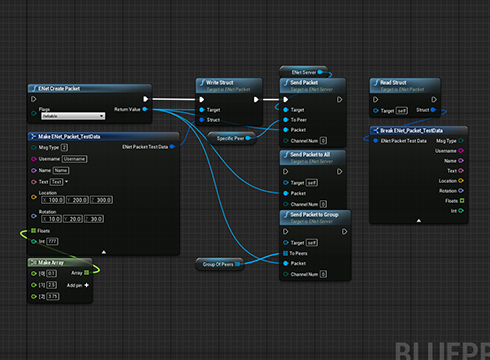Click the ENet Server variable node

[x=304, y=72]
